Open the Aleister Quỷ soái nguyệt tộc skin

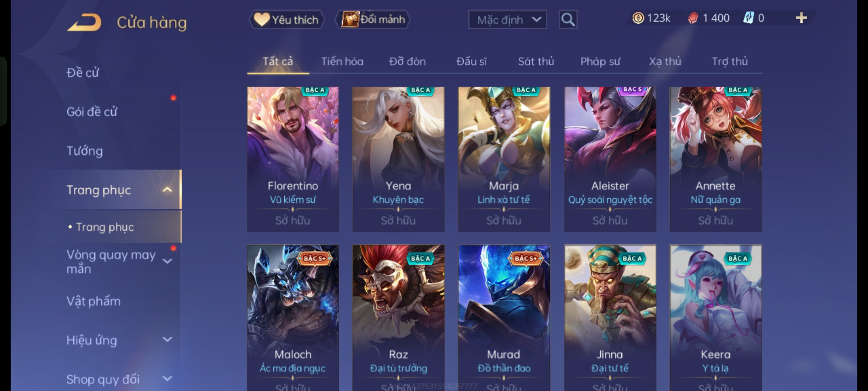click(610, 159)
